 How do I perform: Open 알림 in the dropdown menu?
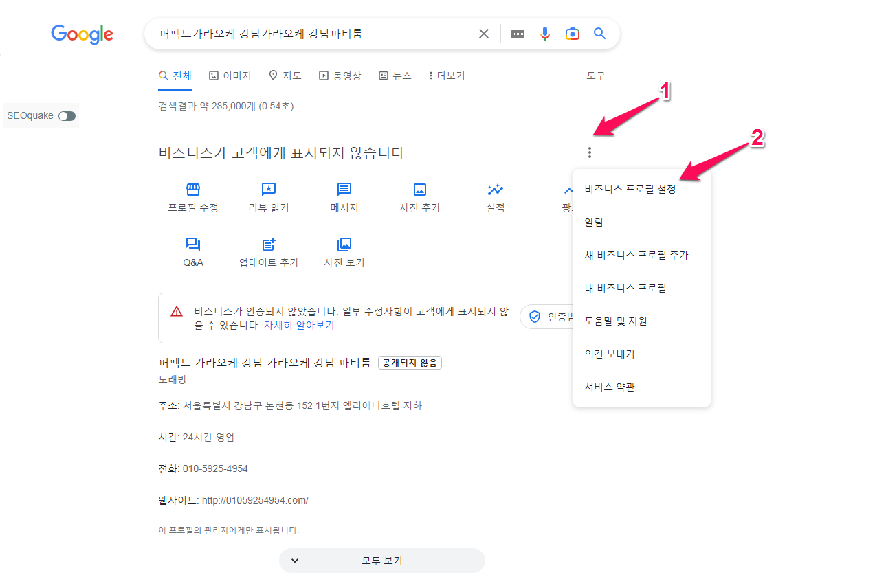pos(592,222)
